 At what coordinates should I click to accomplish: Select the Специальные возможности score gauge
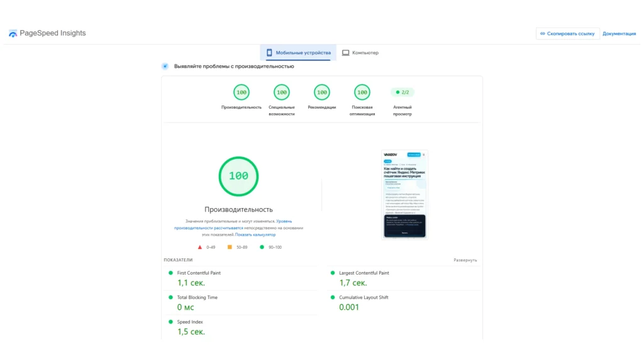282,92
